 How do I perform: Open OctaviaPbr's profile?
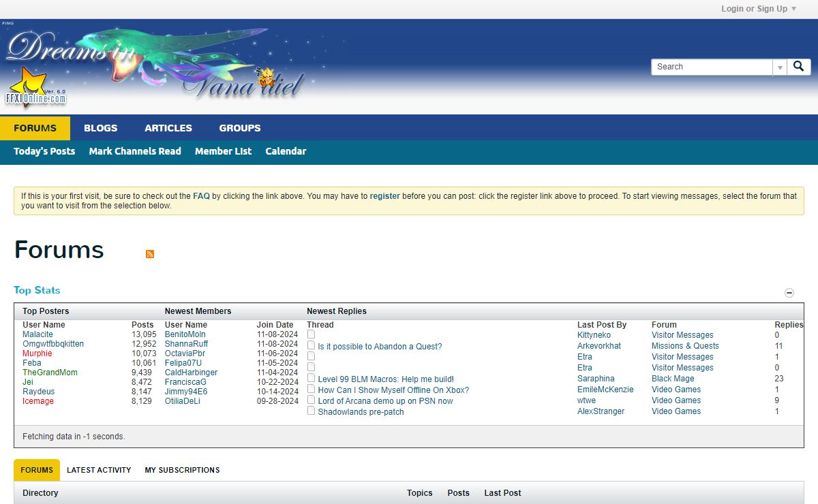(185, 353)
